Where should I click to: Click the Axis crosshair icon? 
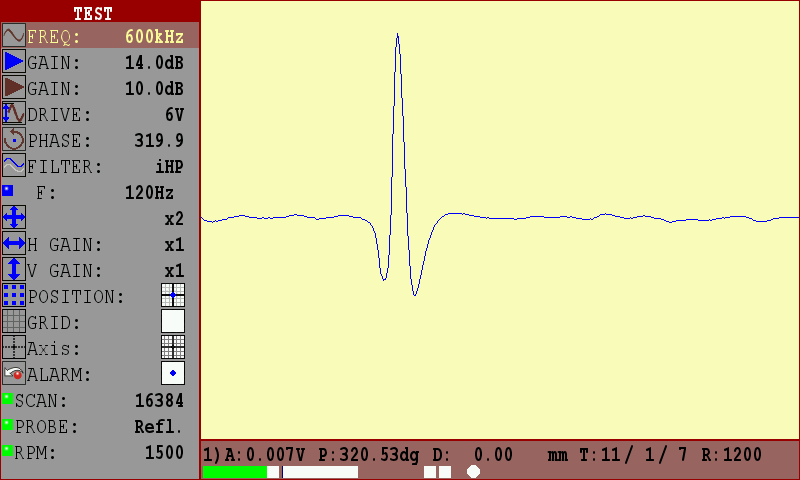pos(14,348)
